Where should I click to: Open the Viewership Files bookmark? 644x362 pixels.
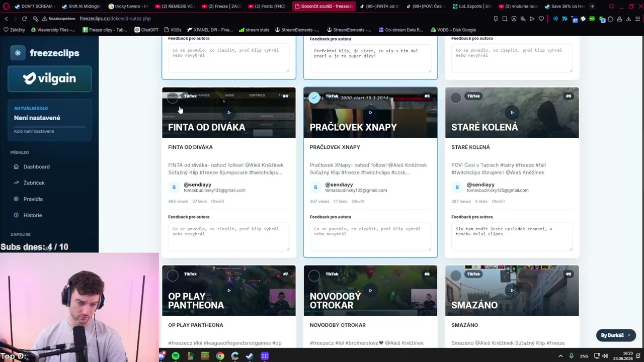coord(53,30)
